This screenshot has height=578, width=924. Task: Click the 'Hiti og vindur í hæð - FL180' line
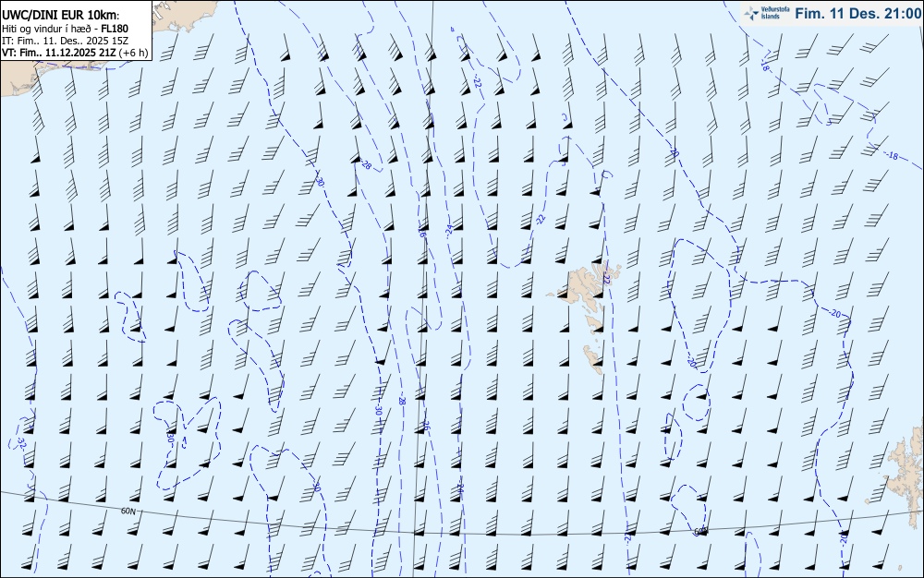coord(65,29)
